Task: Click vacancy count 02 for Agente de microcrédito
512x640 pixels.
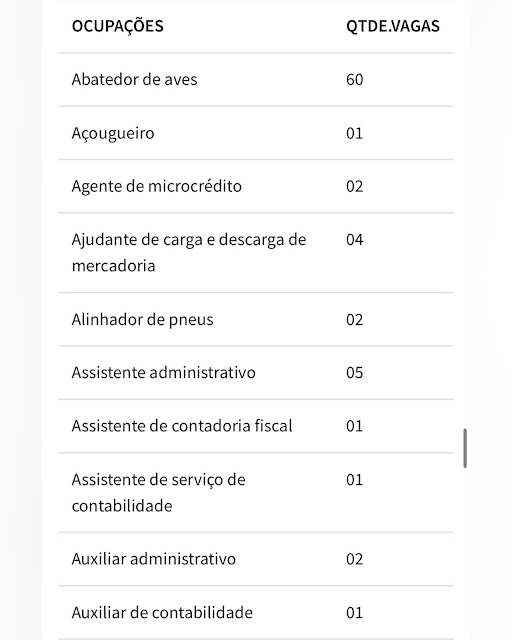Action: [x=354, y=187]
